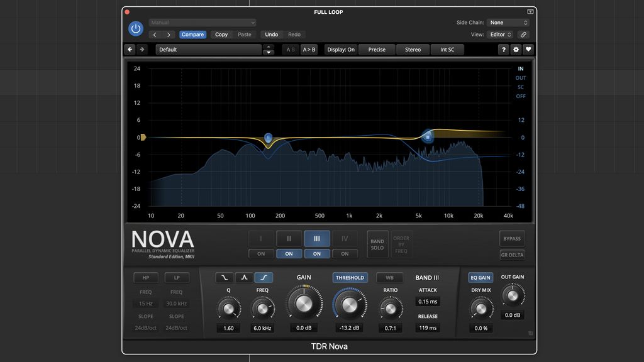Click the preset up/down stepper arrows
Viewport: 644px width, 362px height.
(268, 50)
